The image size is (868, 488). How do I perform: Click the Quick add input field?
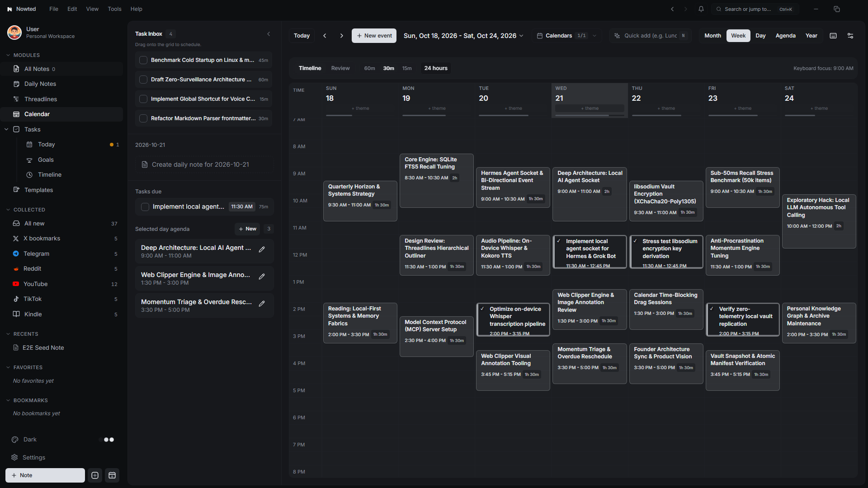click(x=650, y=36)
